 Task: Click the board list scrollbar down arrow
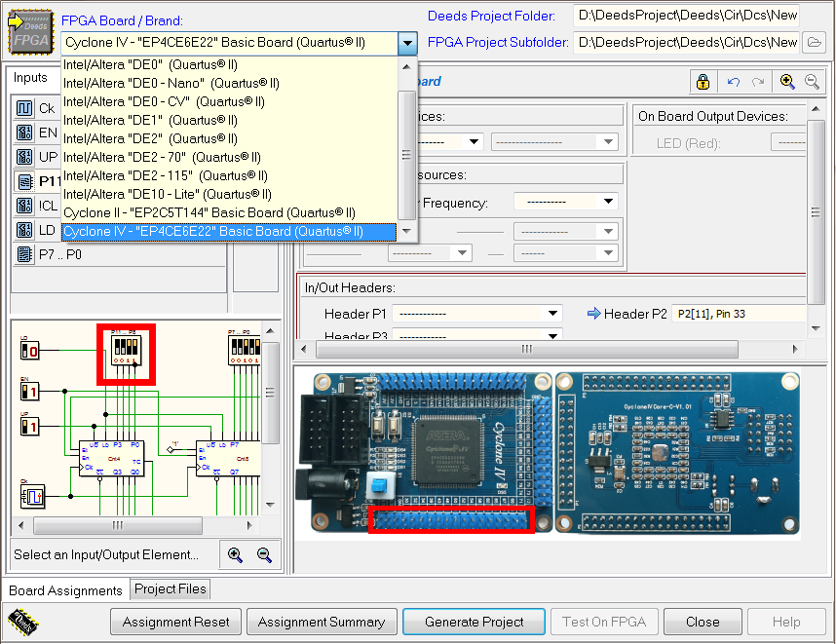coord(407,231)
